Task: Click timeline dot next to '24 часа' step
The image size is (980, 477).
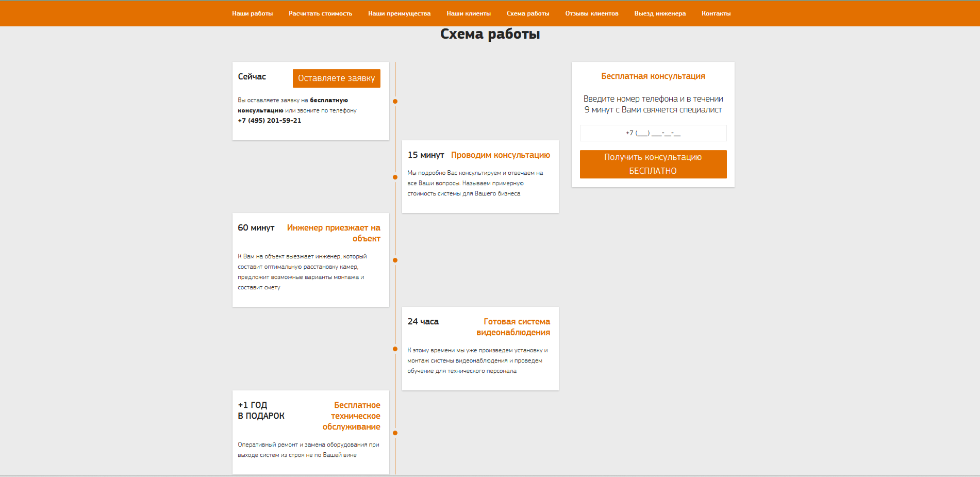Action: (x=395, y=349)
